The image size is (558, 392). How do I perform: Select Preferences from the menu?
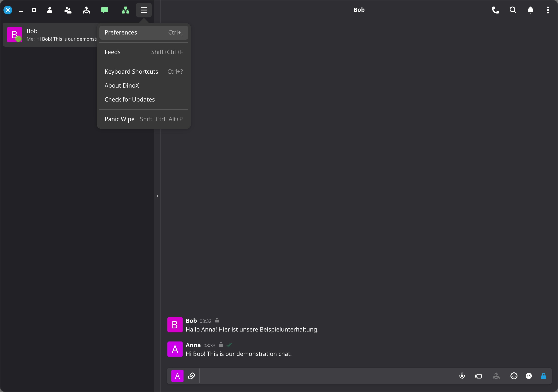pyautogui.click(x=144, y=32)
